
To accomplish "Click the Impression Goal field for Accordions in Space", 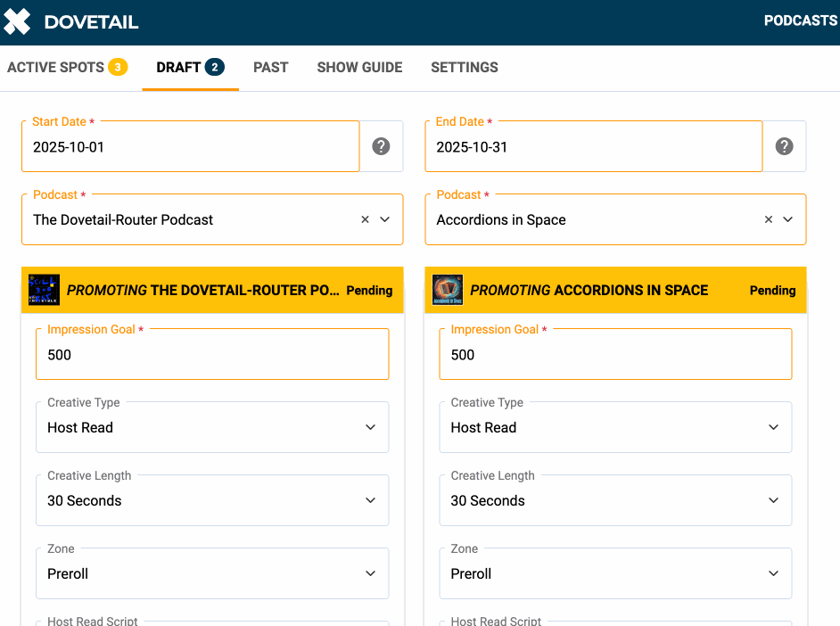I will 615,354.
